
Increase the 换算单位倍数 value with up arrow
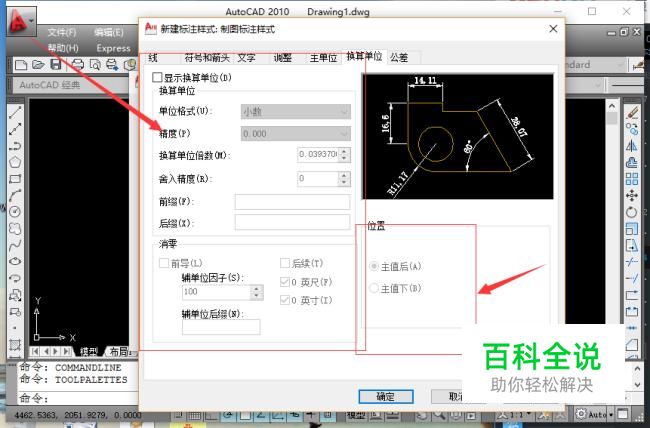click(x=344, y=151)
